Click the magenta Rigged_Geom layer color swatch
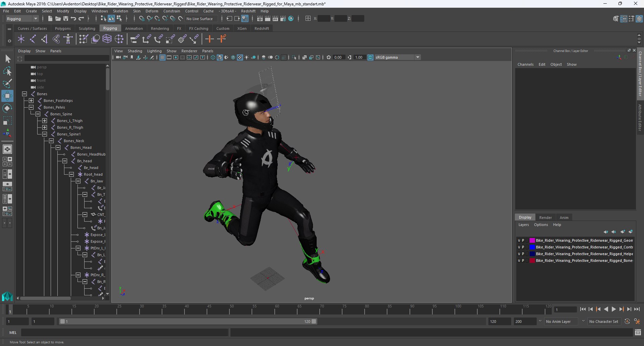This screenshot has height=346, width=644. point(532,240)
